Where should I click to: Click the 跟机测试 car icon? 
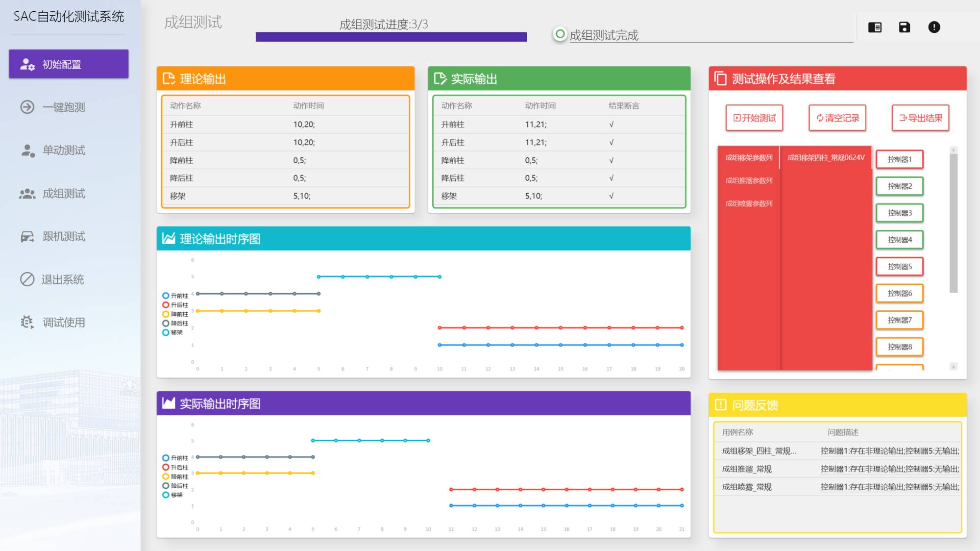[27, 237]
